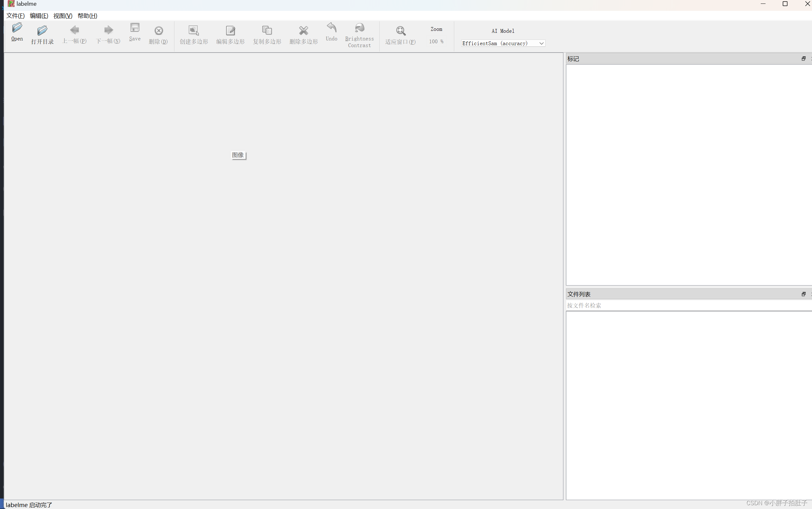This screenshot has height=509, width=812.
Task: Open the 视图(V) menu
Action: pyautogui.click(x=62, y=16)
